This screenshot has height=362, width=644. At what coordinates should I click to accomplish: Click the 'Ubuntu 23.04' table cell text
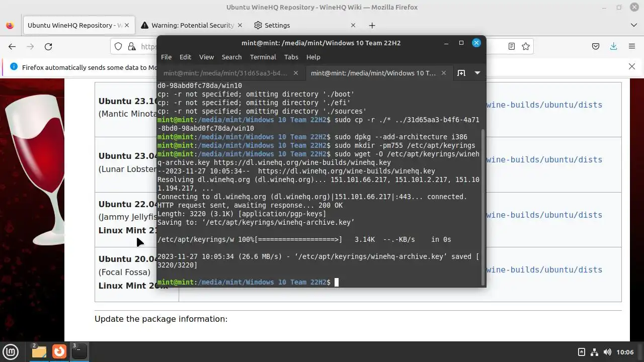(x=128, y=156)
